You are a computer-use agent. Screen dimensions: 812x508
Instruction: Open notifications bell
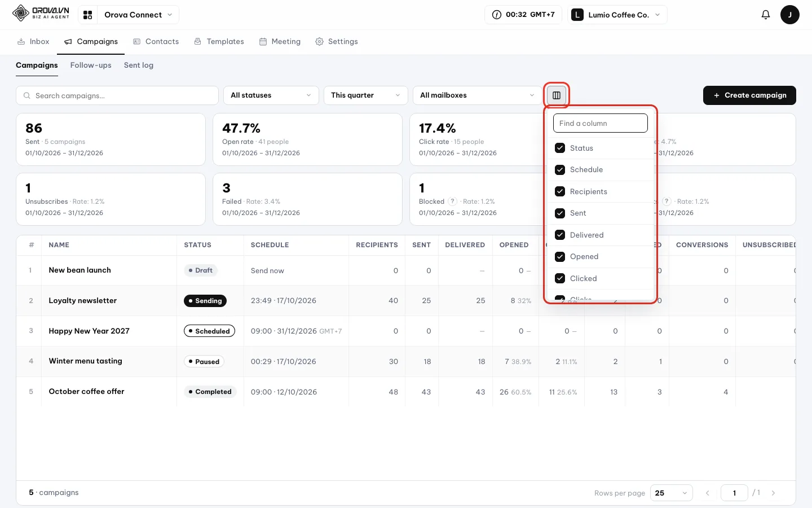pos(765,15)
